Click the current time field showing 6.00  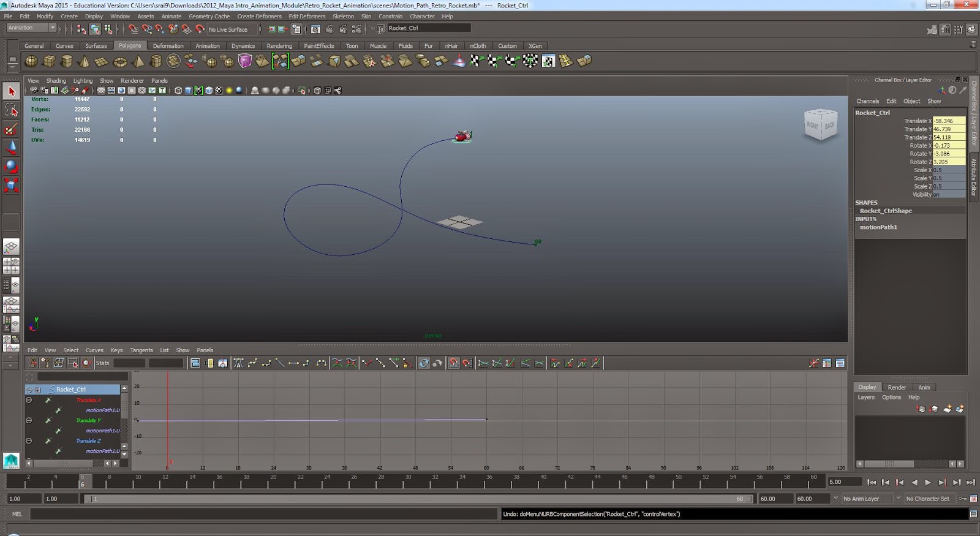point(844,482)
